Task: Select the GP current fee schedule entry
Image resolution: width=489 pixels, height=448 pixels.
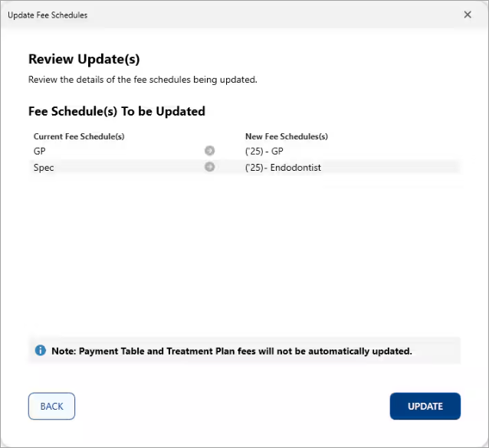Action: click(x=40, y=151)
